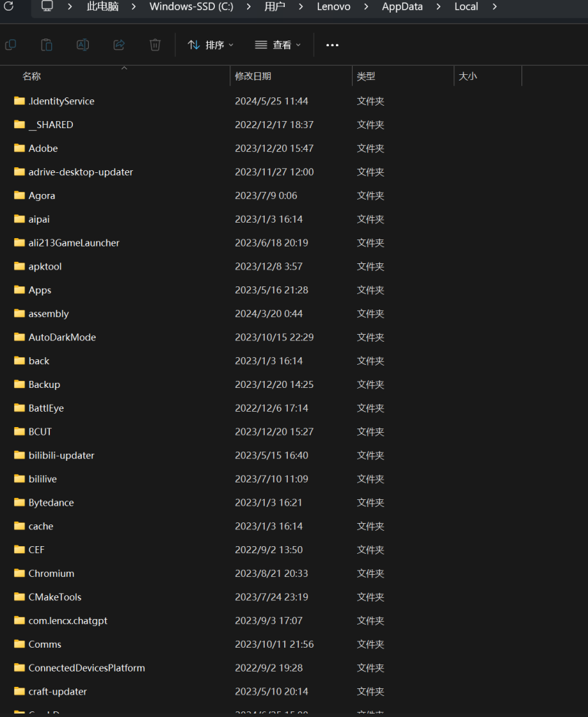Select the com.lencx.chatgpt folder
588x717 pixels.
68,620
